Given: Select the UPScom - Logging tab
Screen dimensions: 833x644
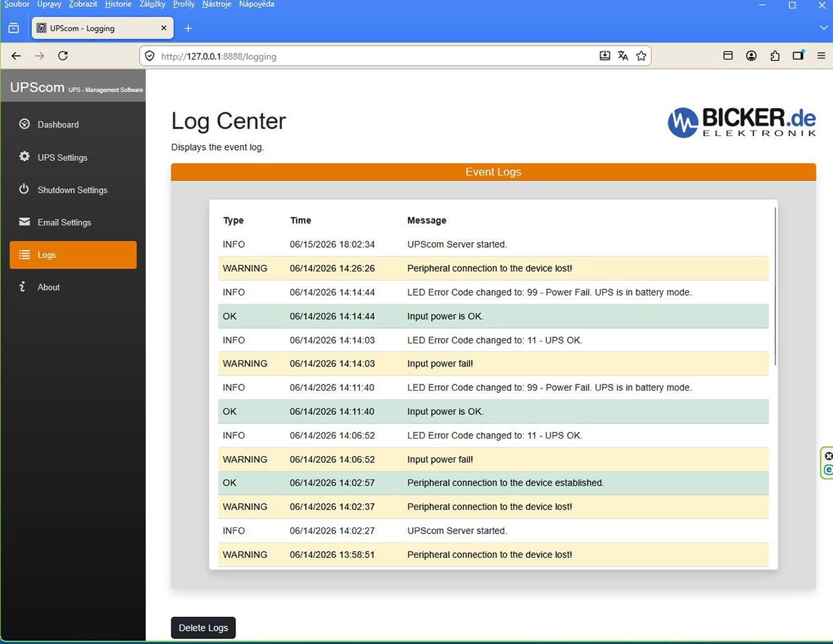Looking at the screenshot, I should pos(103,28).
